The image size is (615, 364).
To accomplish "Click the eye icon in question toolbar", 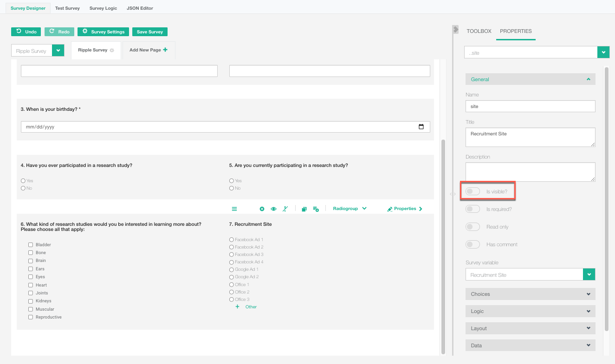I will pos(273,209).
